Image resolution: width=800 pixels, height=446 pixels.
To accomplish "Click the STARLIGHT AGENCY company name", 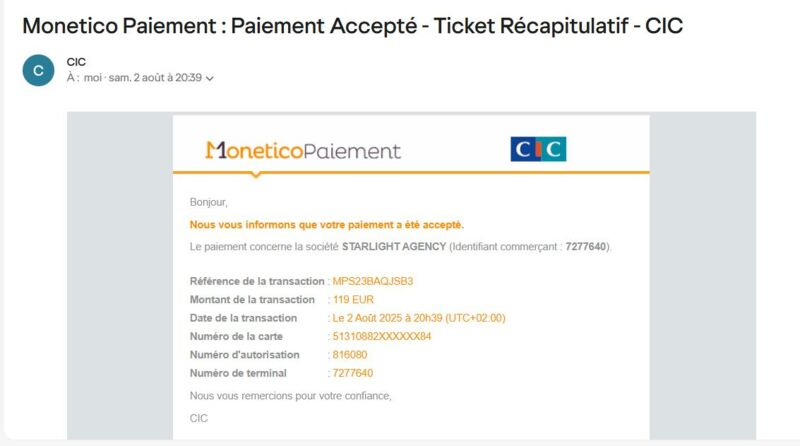I will point(394,246).
